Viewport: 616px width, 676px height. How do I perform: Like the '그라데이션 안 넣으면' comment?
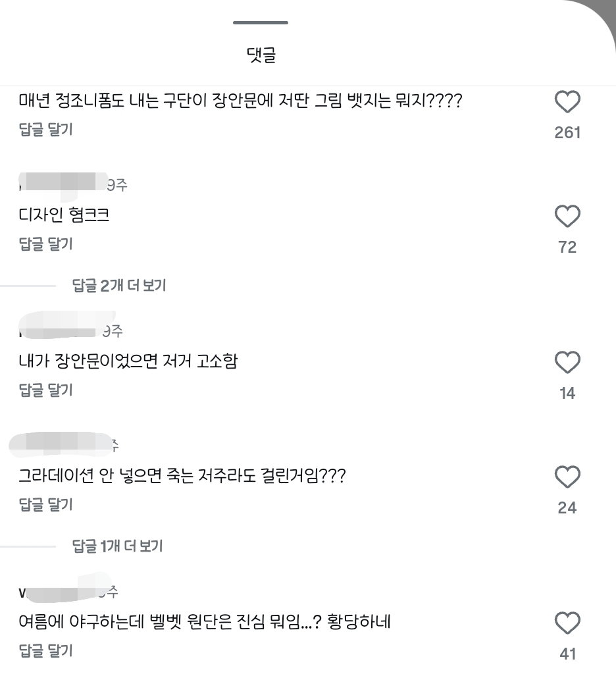pyautogui.click(x=567, y=477)
